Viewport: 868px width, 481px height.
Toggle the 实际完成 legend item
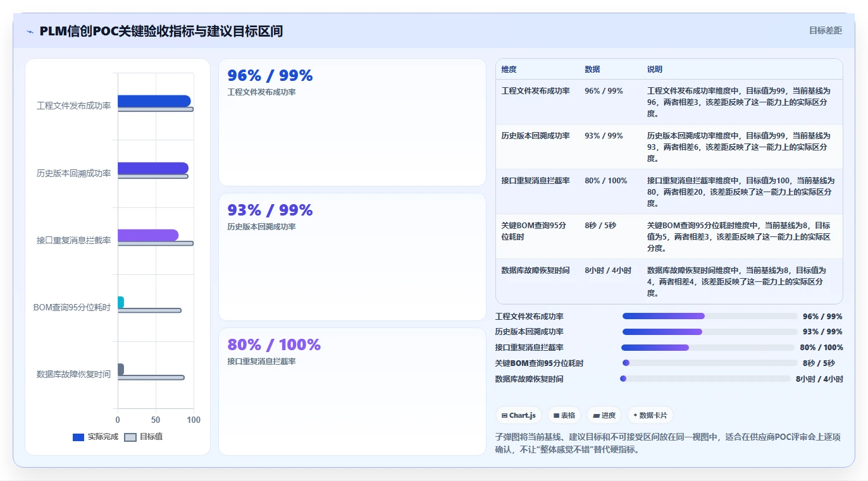(96, 437)
